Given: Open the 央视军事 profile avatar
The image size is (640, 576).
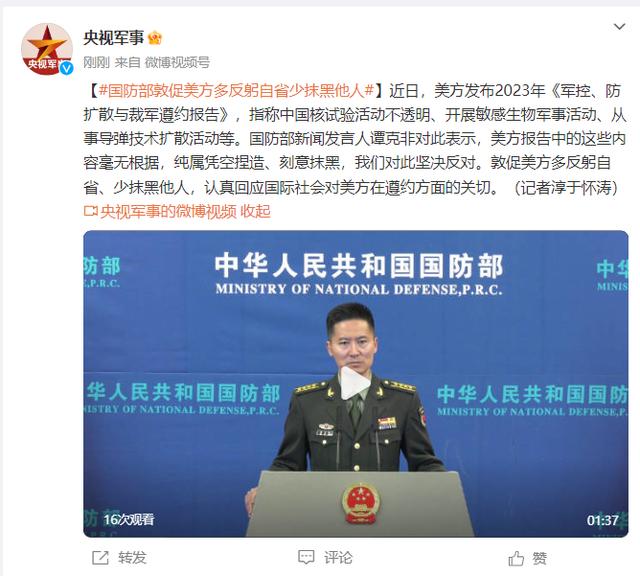Looking at the screenshot, I should coord(47,49).
